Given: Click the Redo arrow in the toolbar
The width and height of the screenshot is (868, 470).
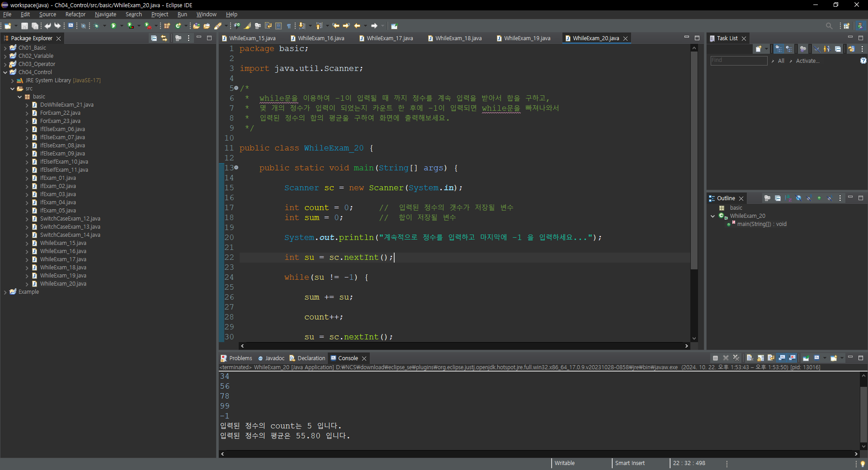Looking at the screenshot, I should coord(57,26).
